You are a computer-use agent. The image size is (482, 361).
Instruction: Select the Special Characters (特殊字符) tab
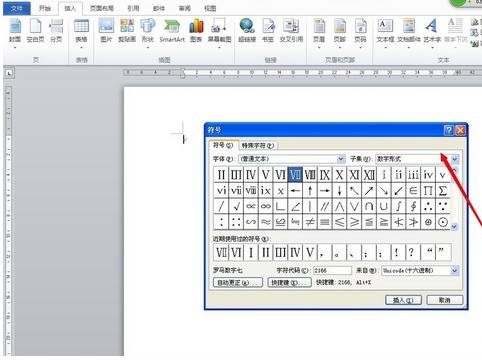[258, 146]
